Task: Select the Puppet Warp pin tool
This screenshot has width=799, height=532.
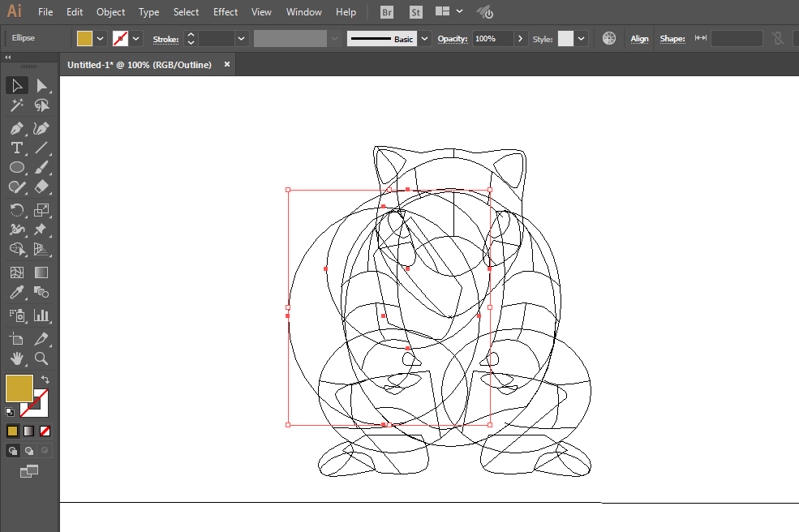Action: click(41, 230)
